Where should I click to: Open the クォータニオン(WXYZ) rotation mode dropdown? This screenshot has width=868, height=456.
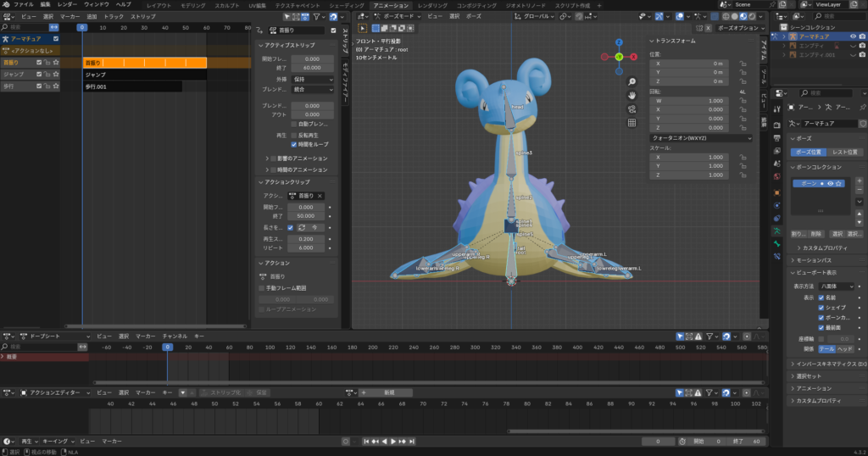tap(700, 137)
